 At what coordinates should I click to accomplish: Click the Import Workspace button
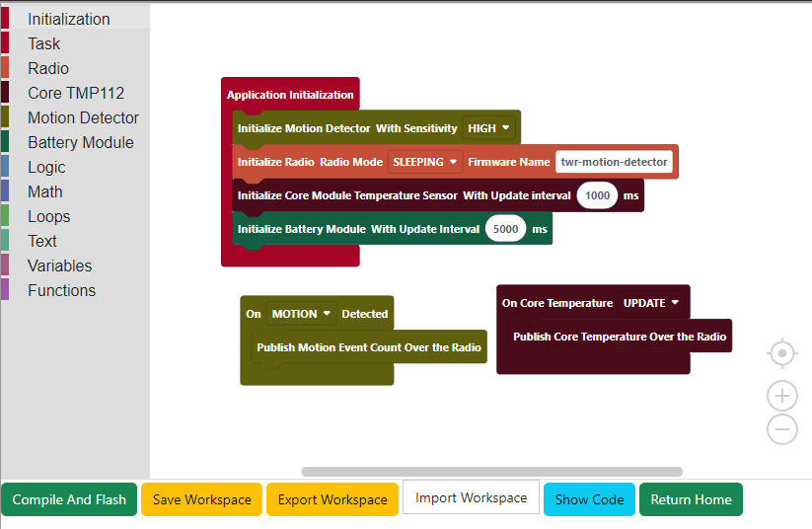[471, 498]
